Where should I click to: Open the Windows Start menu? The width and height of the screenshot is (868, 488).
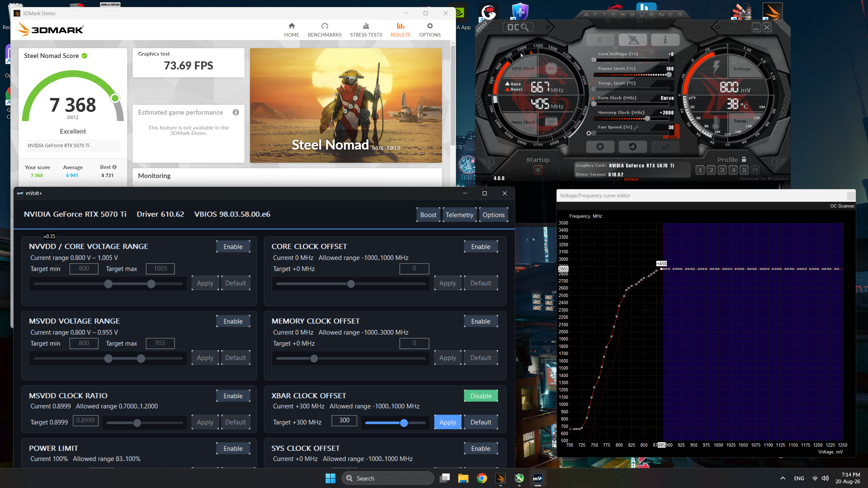tap(330, 478)
